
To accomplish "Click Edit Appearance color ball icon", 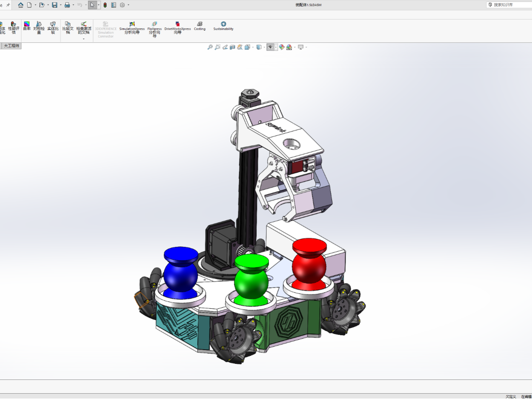I will [x=282, y=47].
